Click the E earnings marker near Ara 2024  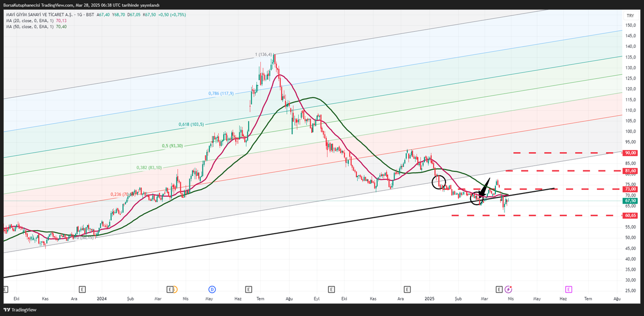tap(408, 289)
